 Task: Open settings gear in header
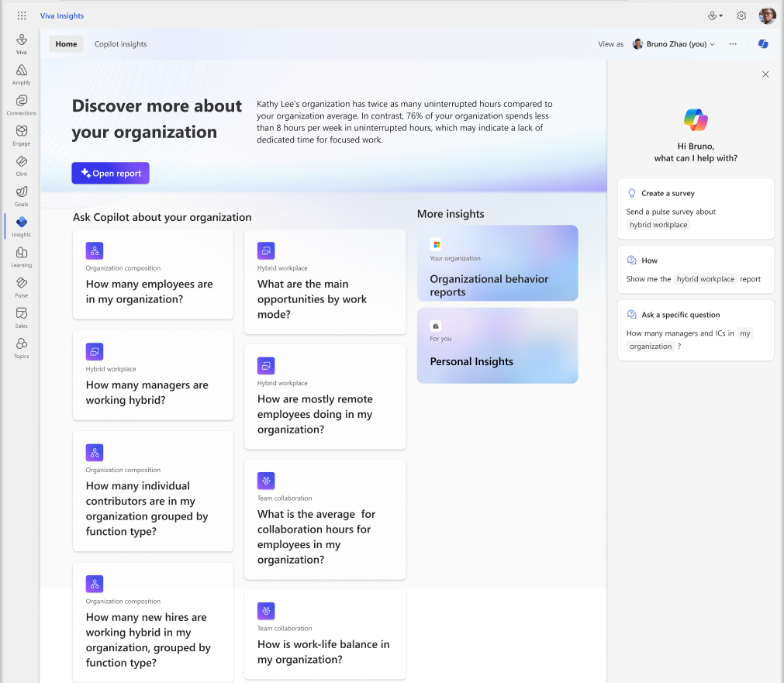[741, 16]
